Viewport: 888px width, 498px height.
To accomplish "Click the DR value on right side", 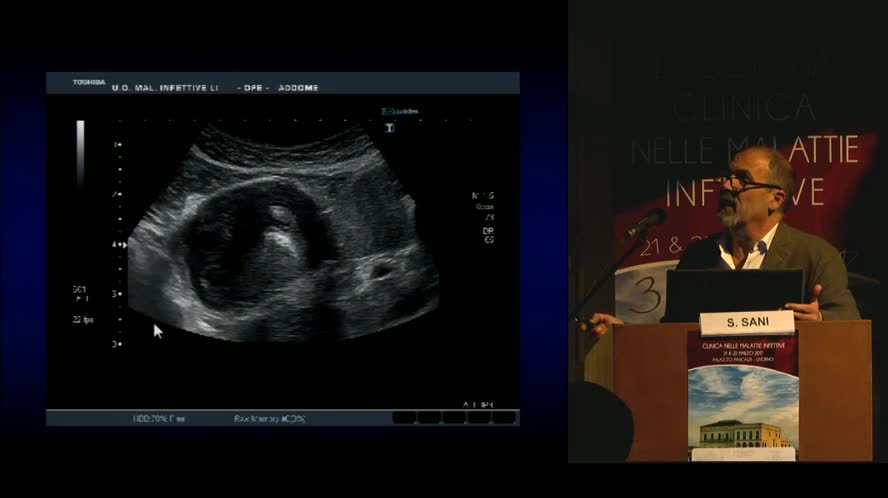I will [x=489, y=230].
